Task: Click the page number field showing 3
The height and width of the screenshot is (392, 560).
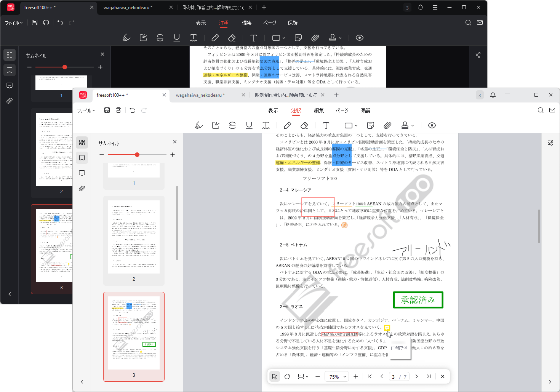Action: point(393,377)
